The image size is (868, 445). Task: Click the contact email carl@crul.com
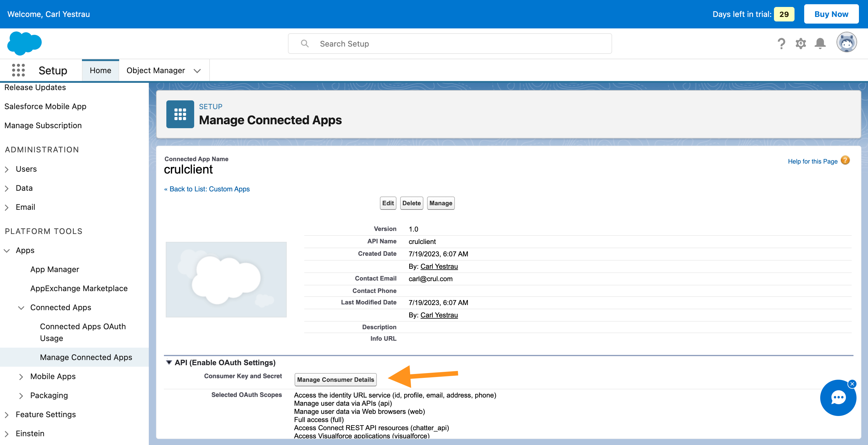[x=430, y=279]
